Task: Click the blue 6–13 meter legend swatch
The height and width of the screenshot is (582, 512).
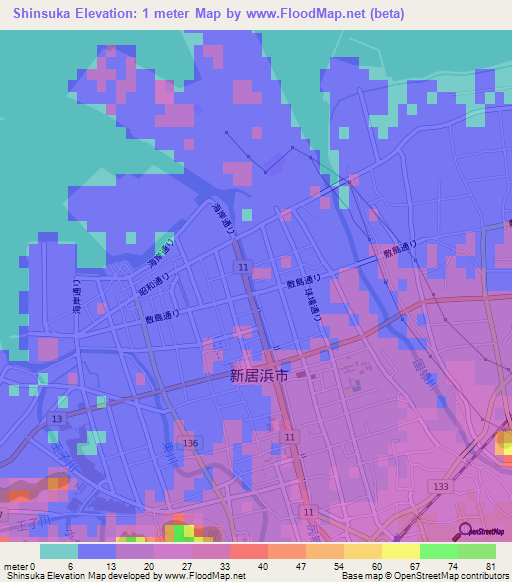Action: pos(97,552)
